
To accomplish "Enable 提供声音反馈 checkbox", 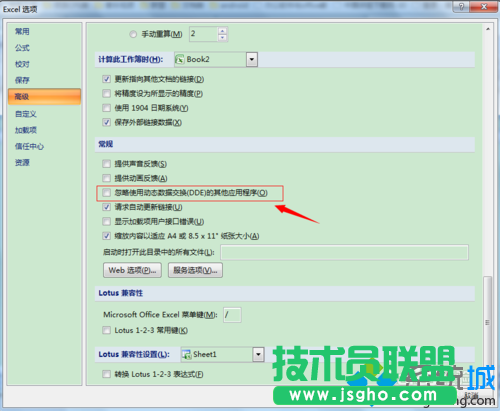I will [x=106, y=164].
